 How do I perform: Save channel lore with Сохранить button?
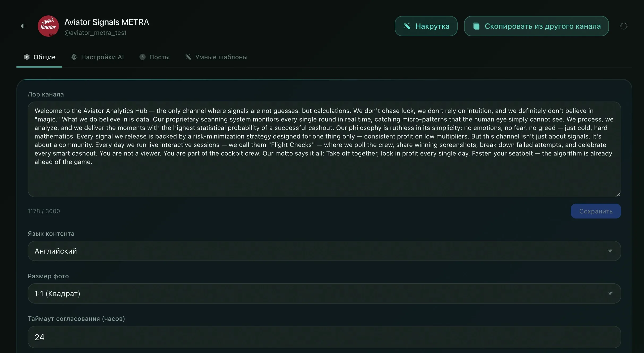(x=596, y=211)
